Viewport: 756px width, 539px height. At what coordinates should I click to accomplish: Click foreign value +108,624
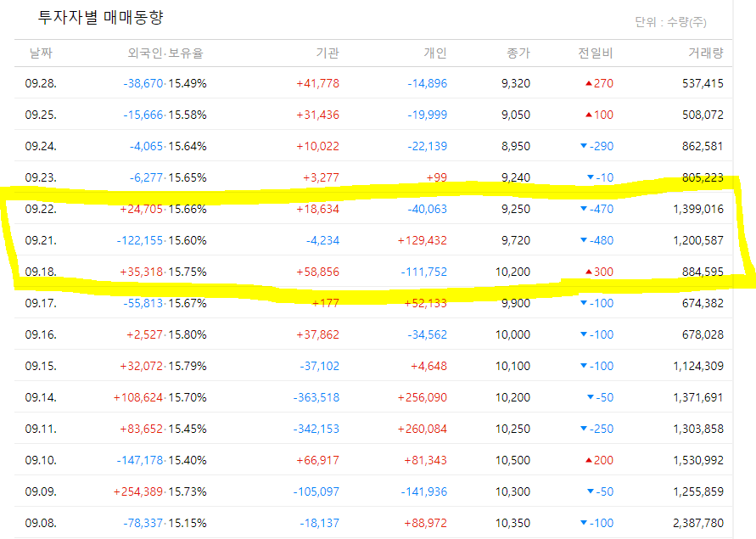click(138, 397)
